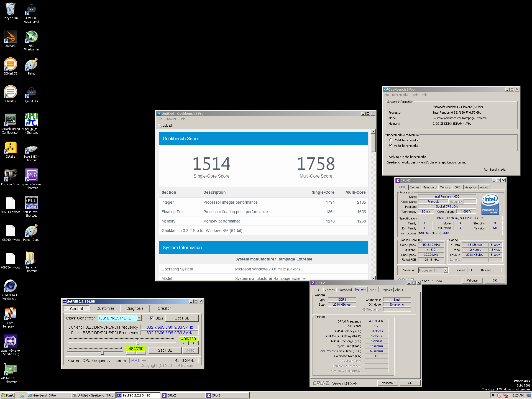Click left arrow under 498/760 value
Viewport: 532px width, 399px height.
184,343
